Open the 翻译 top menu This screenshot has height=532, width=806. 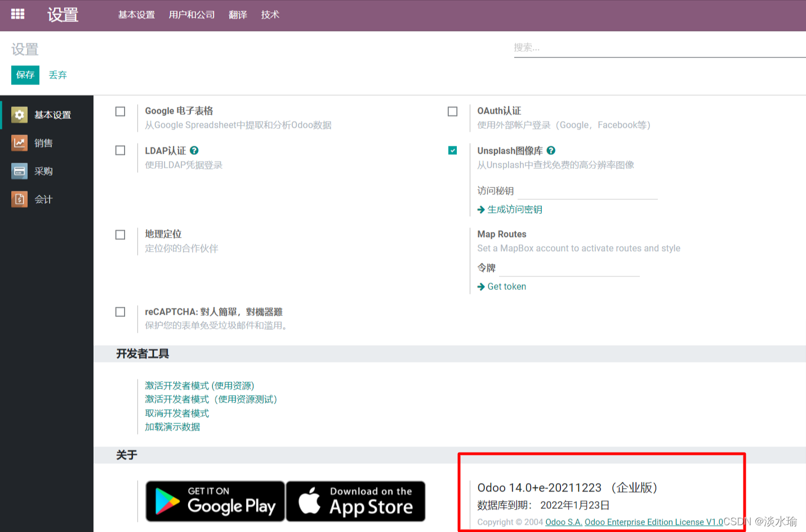click(x=238, y=15)
